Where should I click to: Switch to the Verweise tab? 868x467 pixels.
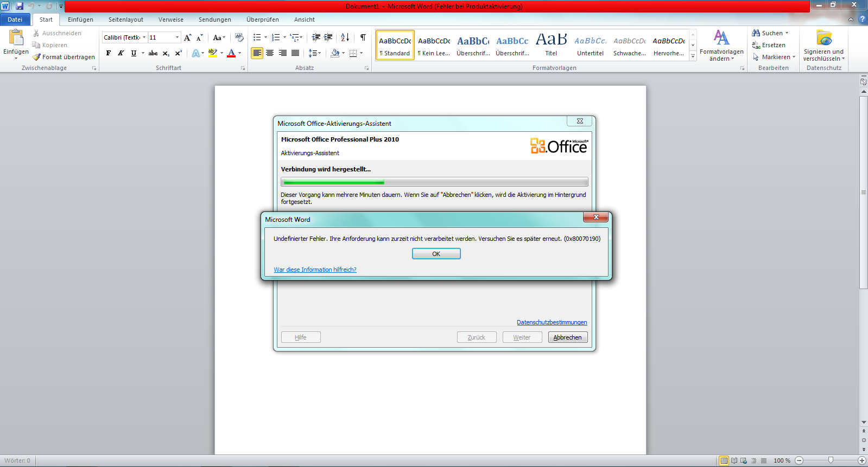171,20
